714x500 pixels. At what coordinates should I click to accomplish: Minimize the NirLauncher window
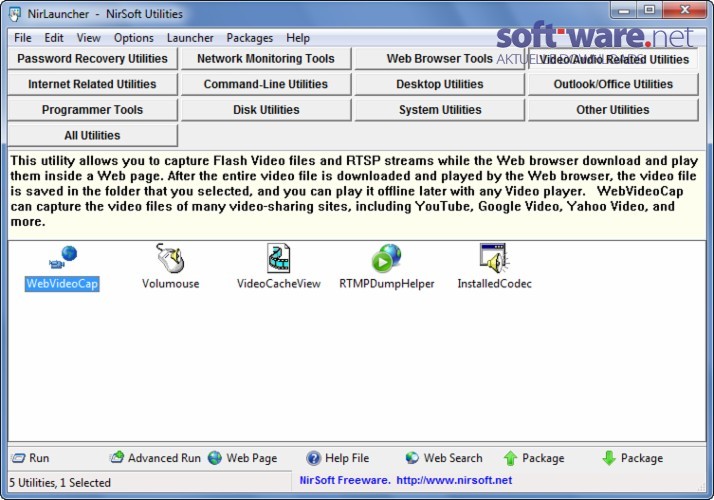(x=623, y=10)
